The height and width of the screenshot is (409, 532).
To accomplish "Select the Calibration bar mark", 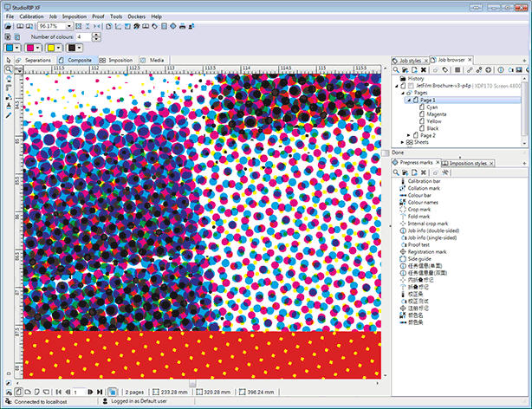I will [x=424, y=181].
